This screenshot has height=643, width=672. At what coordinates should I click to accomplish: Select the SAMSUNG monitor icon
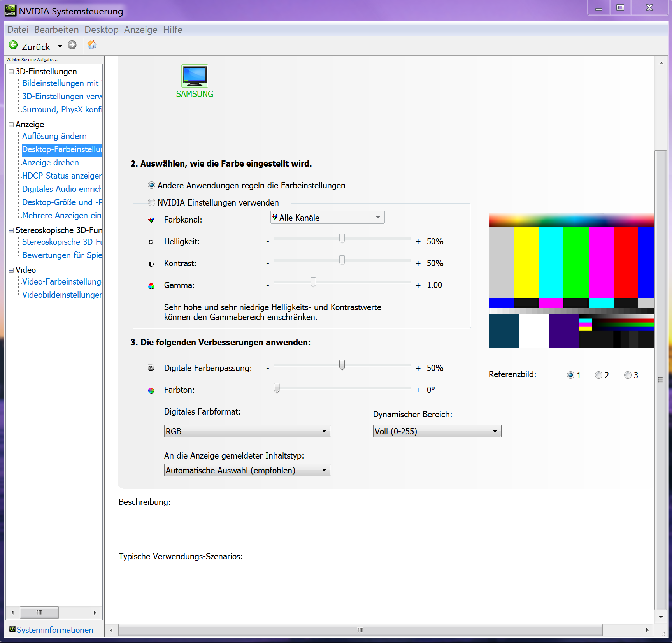[195, 76]
